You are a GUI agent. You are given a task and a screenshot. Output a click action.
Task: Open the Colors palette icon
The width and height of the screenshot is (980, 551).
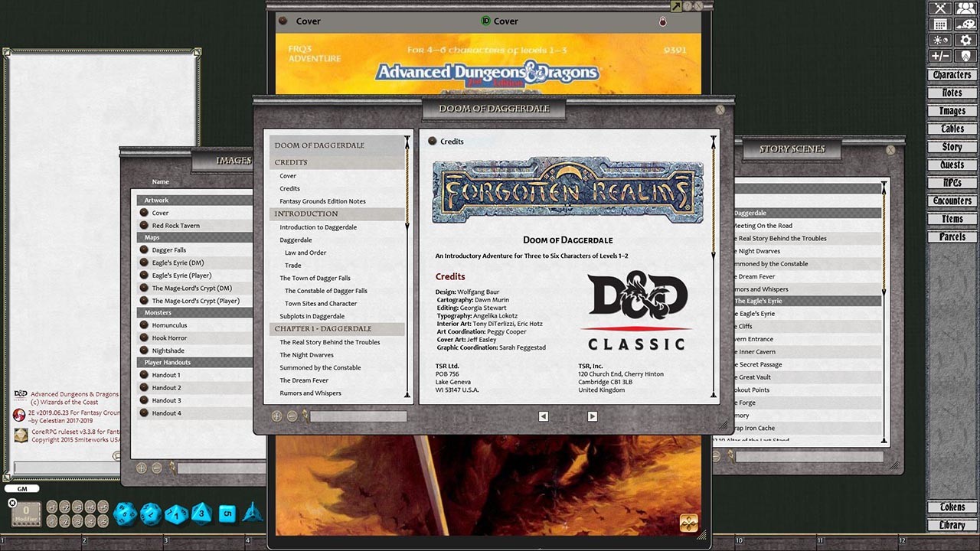click(965, 24)
